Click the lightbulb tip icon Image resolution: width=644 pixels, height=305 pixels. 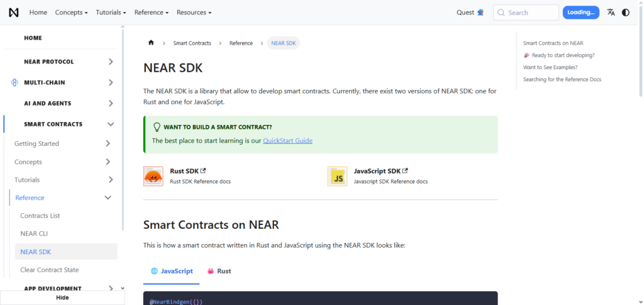157,127
